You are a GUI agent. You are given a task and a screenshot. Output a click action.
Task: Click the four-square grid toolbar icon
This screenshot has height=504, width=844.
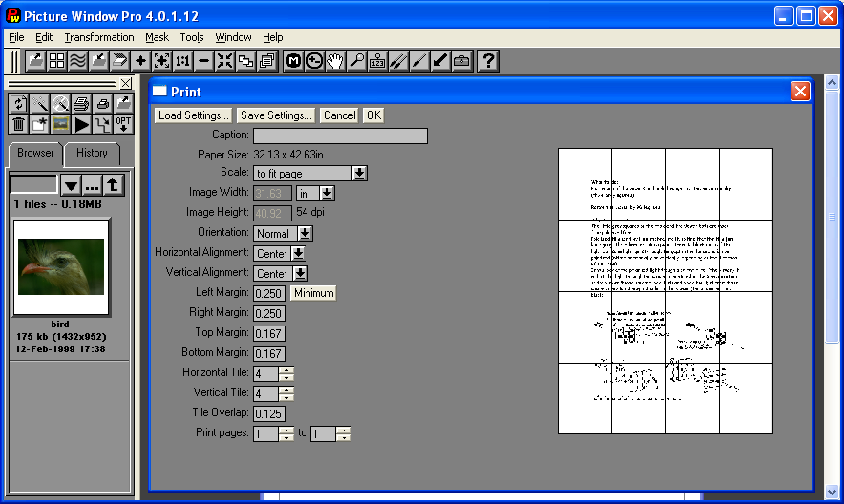coord(56,61)
